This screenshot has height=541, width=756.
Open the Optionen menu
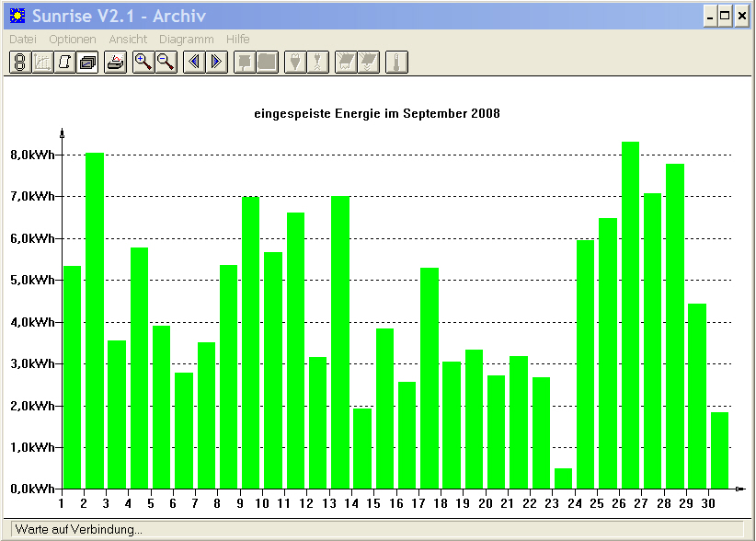pos(73,39)
